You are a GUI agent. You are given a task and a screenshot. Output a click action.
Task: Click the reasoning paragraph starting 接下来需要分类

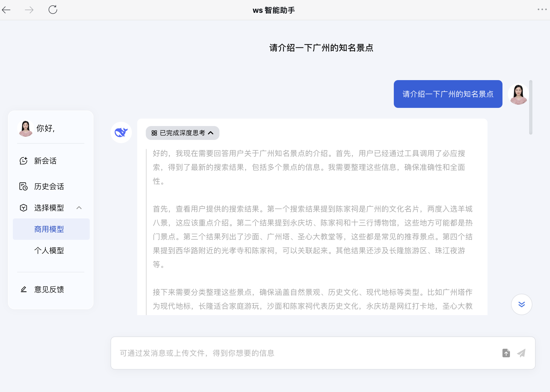click(x=313, y=299)
